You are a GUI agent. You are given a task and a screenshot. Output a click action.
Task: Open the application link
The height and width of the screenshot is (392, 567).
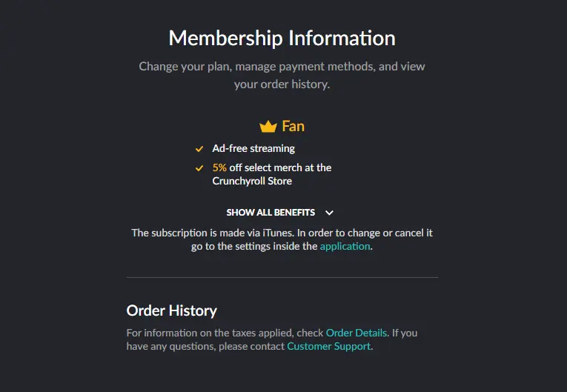pos(345,246)
